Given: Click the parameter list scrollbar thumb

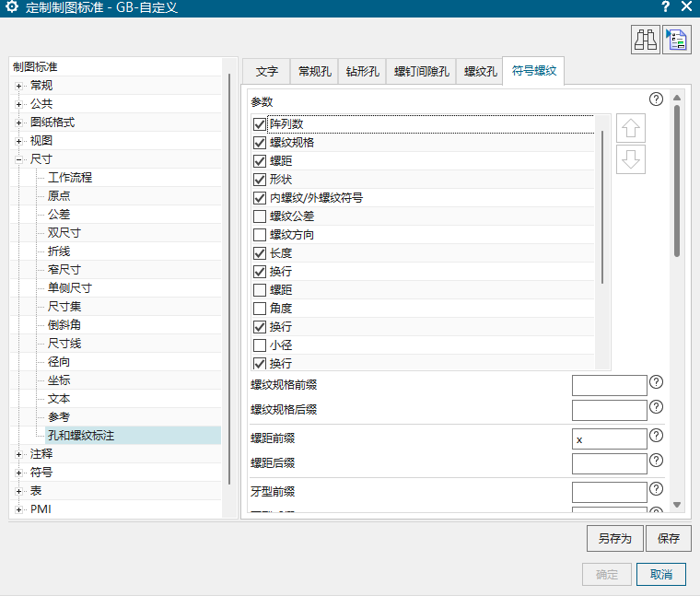Looking at the screenshot, I should pyautogui.click(x=602, y=207).
